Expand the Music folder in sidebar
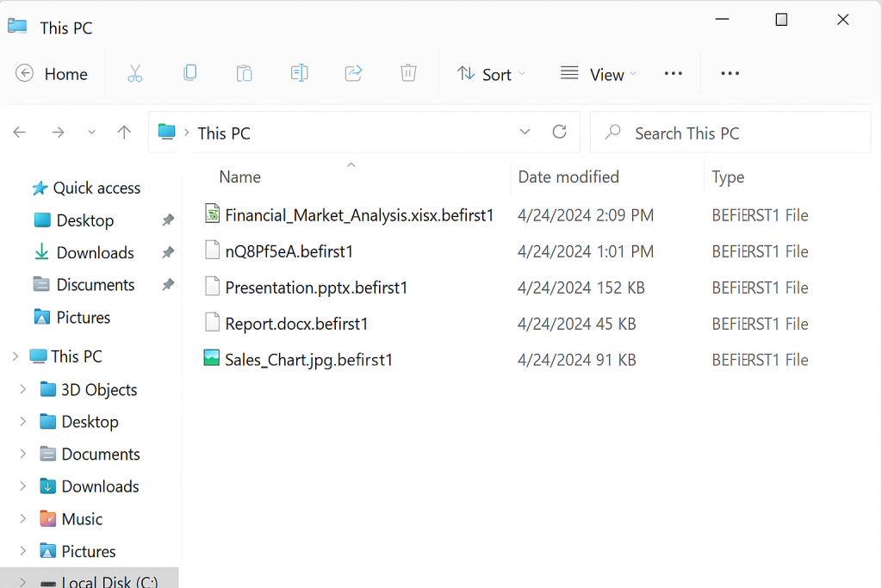 [23, 519]
